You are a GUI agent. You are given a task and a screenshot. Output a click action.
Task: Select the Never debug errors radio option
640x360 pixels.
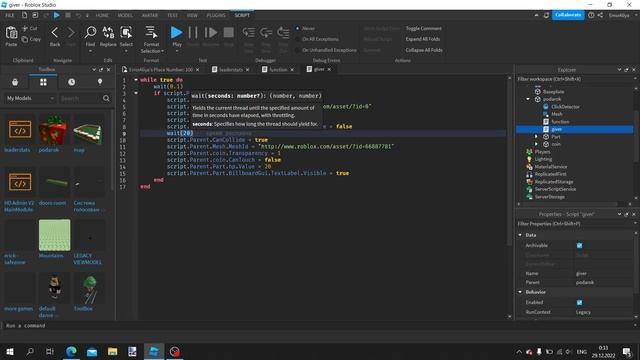(x=297, y=28)
